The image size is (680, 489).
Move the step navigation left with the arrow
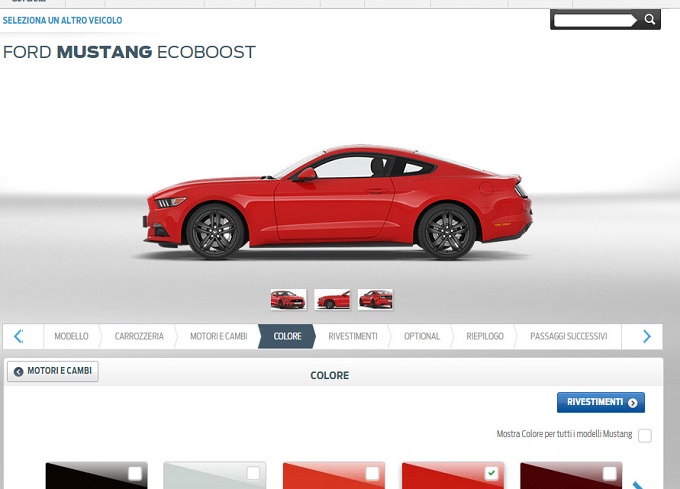pyautogui.click(x=19, y=336)
